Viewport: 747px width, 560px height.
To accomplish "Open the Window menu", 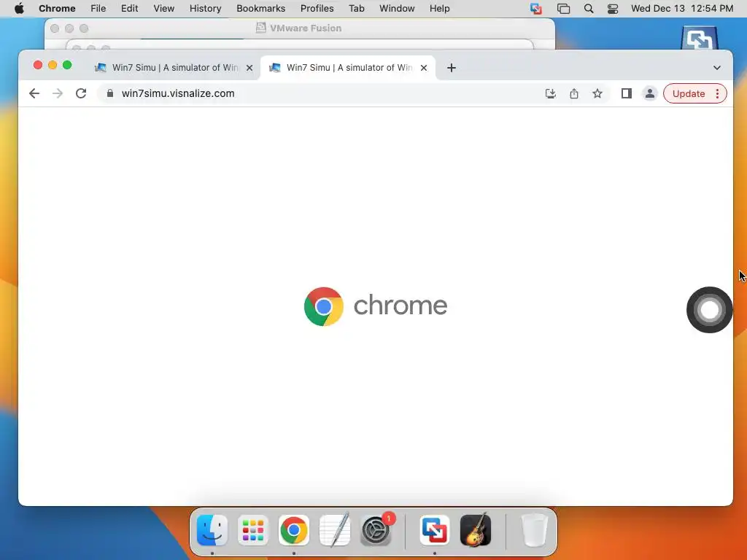I will 398,9.
